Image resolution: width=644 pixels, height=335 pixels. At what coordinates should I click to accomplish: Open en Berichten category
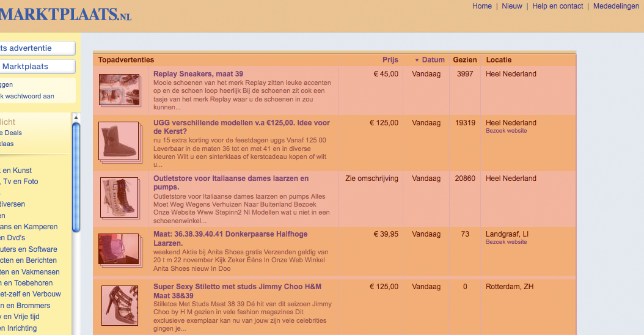(28, 260)
